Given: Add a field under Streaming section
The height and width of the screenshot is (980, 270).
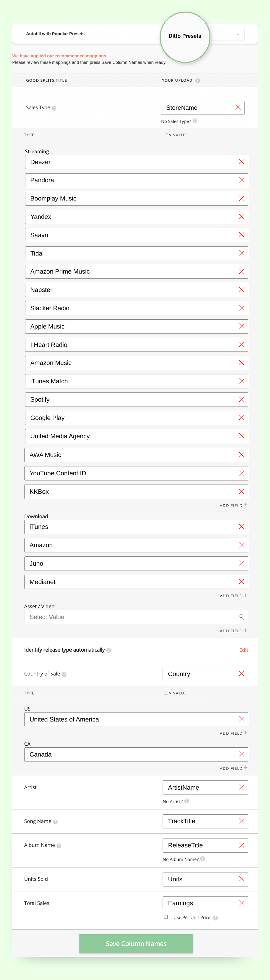Looking at the screenshot, I should tap(234, 505).
